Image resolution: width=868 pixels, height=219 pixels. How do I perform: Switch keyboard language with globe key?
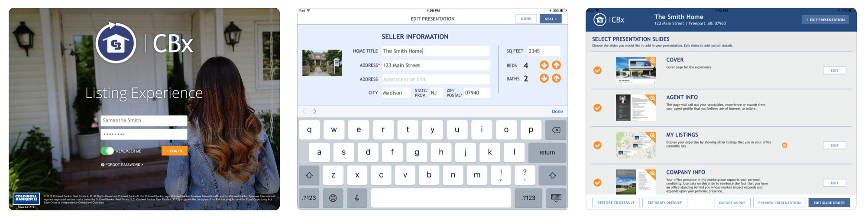tap(333, 198)
